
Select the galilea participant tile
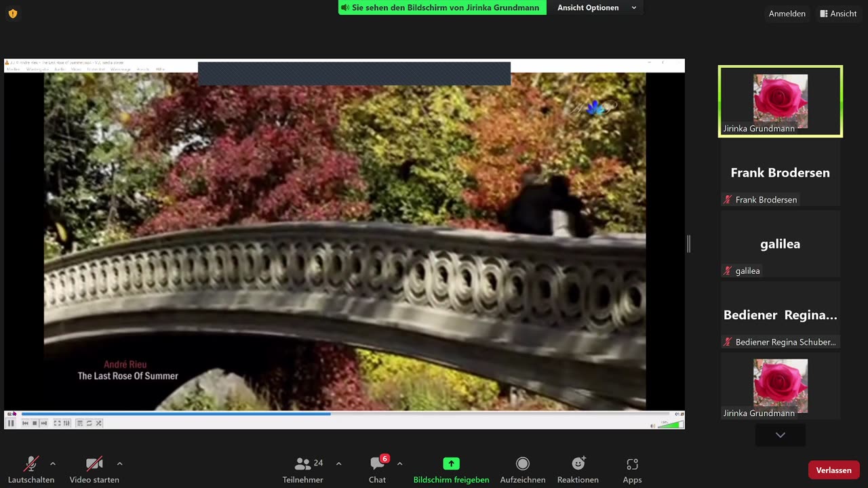(781, 244)
